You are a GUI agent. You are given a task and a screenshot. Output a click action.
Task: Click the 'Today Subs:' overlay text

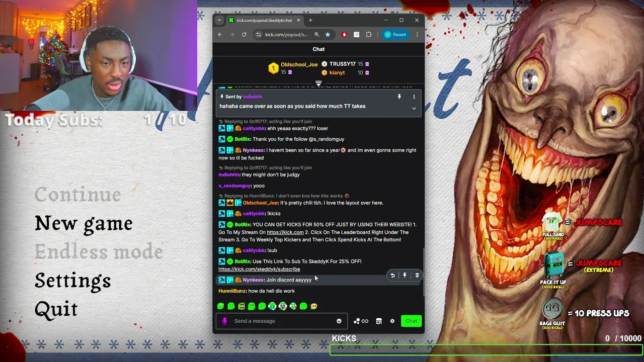54,120
